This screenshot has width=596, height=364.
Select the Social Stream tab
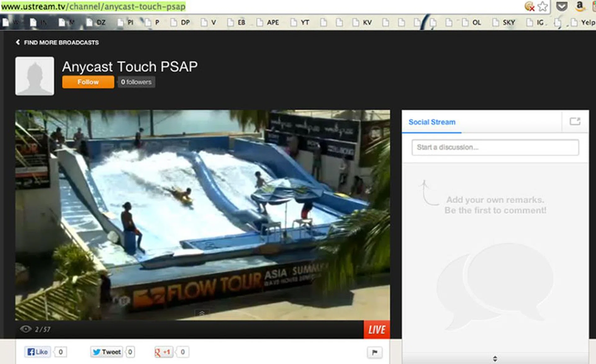pyautogui.click(x=432, y=122)
